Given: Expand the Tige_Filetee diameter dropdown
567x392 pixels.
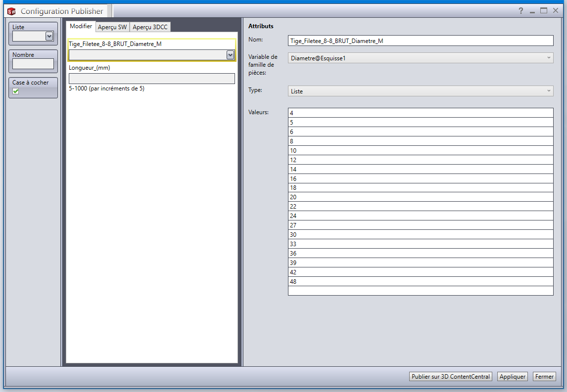Looking at the screenshot, I should coord(230,55).
